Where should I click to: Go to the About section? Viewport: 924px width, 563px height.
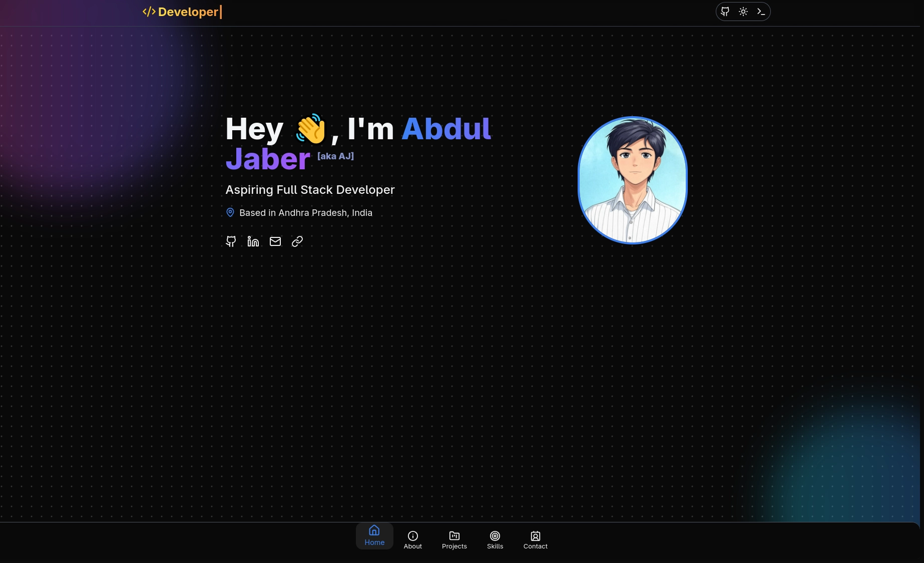413,540
